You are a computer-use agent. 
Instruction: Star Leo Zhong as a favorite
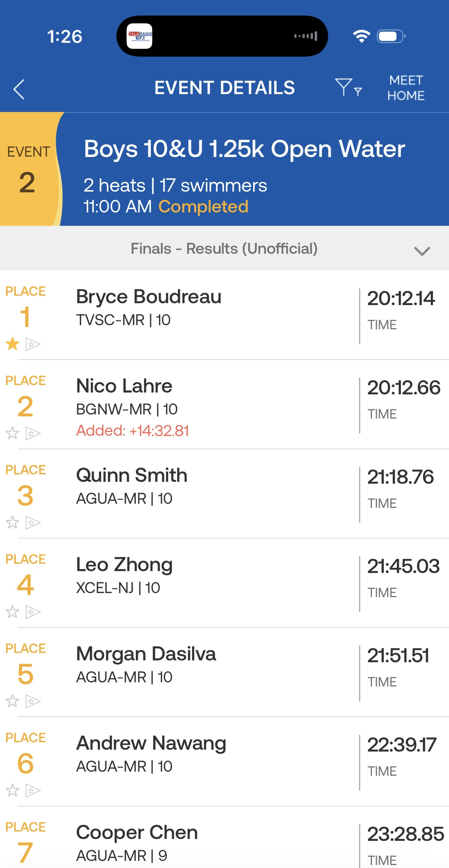pyautogui.click(x=13, y=612)
